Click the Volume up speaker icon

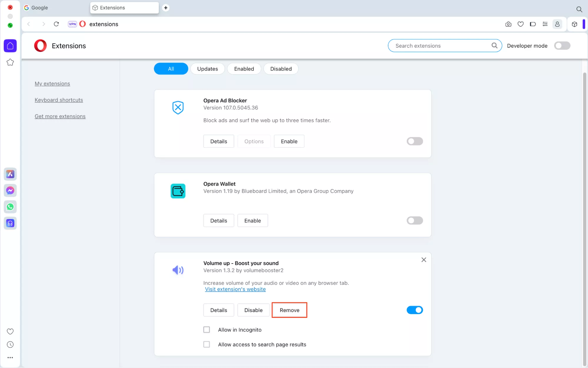pyautogui.click(x=178, y=270)
